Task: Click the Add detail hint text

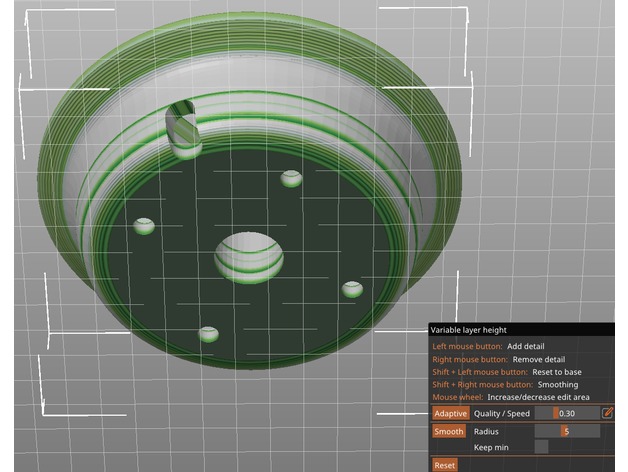Action: tap(525, 346)
